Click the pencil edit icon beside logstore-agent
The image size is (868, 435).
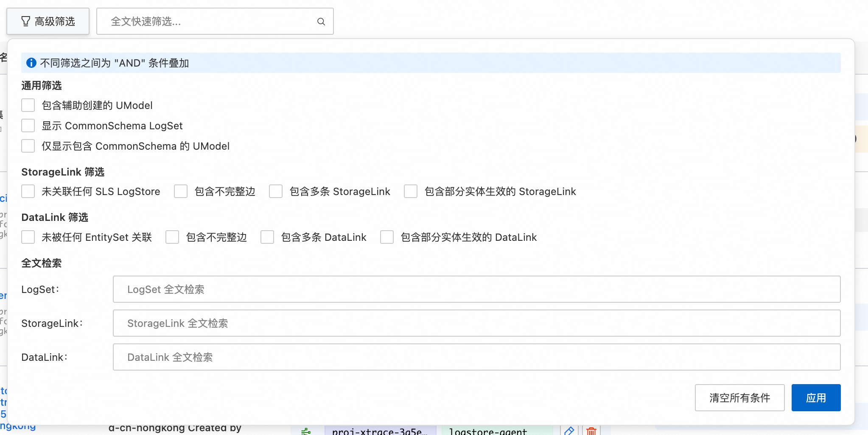(569, 431)
